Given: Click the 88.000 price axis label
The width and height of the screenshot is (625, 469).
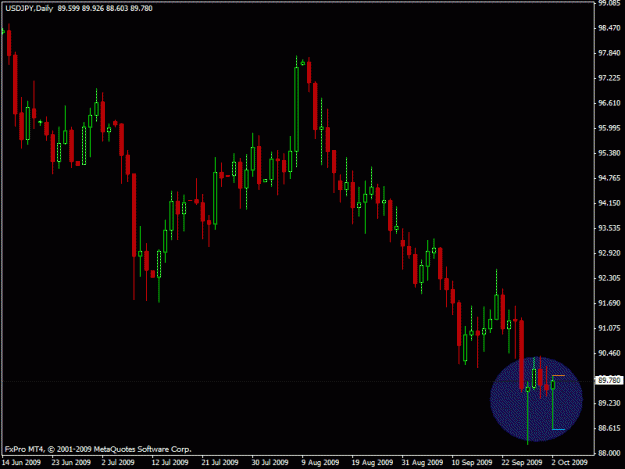Looking at the screenshot, I should coord(609,453).
